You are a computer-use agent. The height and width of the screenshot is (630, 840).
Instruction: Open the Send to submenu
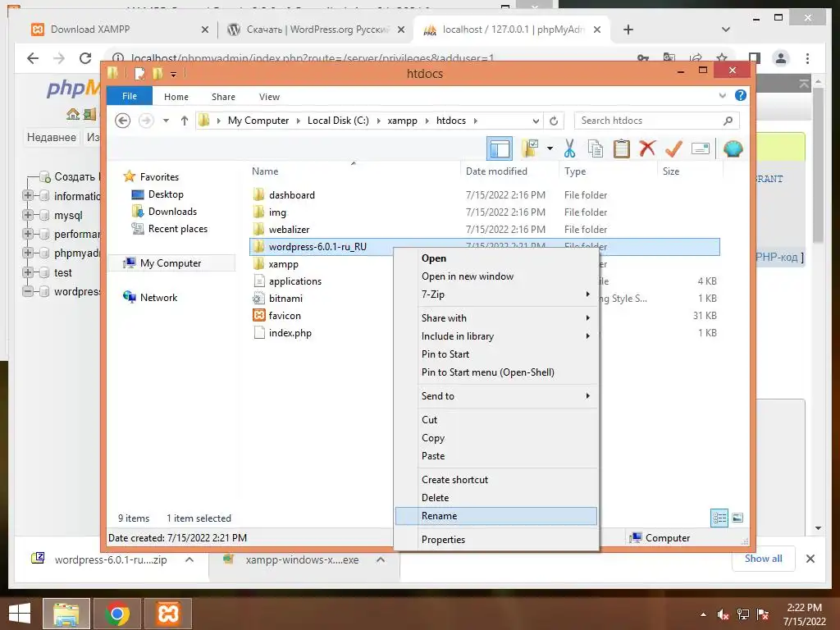click(496, 396)
